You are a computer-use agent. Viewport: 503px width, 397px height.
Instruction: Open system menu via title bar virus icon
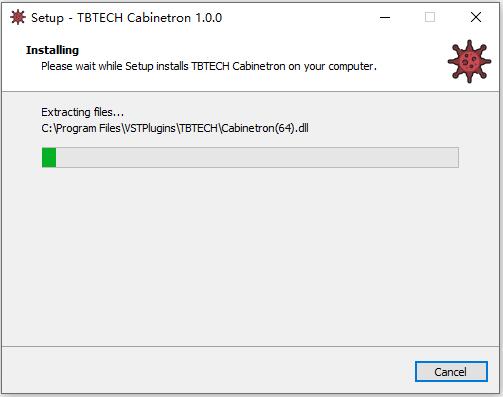(18, 17)
